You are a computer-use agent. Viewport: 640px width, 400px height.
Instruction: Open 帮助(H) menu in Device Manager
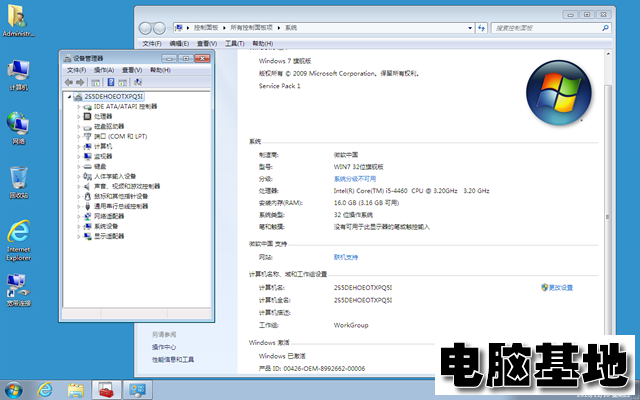pyautogui.click(x=160, y=70)
